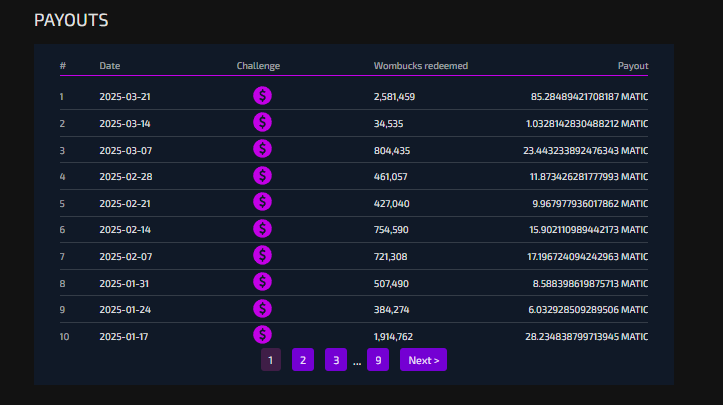Click the challenge icon for 2025-01-24

click(262, 309)
